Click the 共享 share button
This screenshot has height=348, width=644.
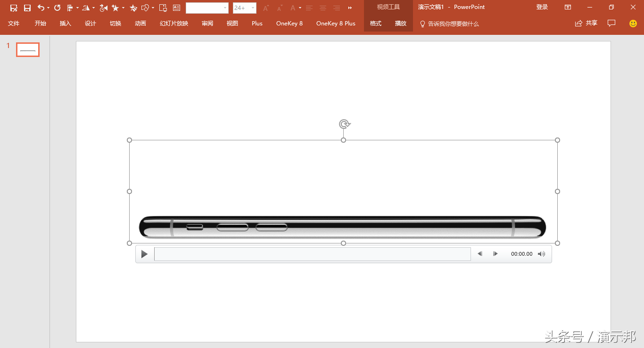click(x=586, y=23)
